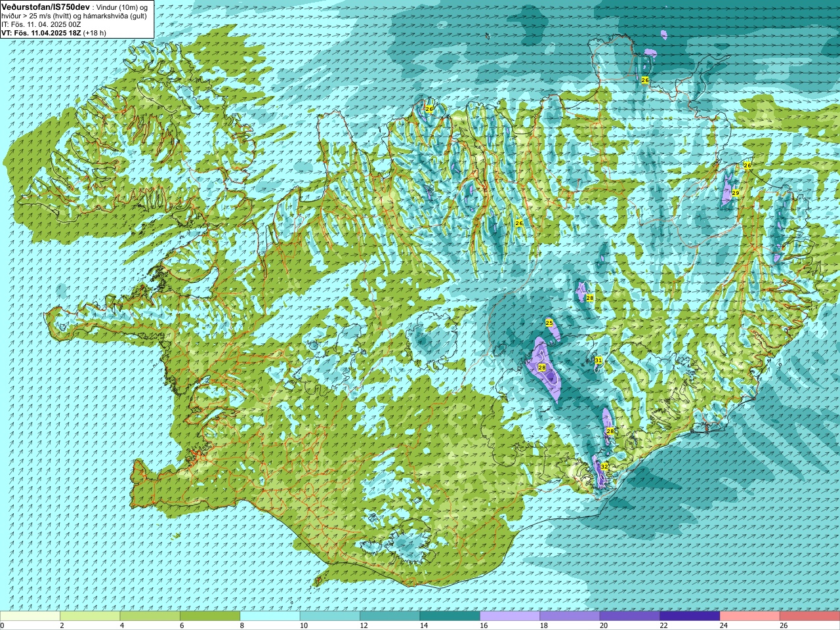Click the forecast offset '(+18 h)' text
This screenshot has height=630, width=840.
click(94, 33)
